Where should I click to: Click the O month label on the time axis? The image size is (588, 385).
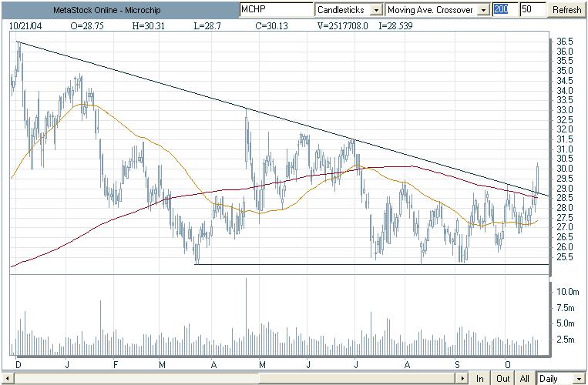pos(507,364)
